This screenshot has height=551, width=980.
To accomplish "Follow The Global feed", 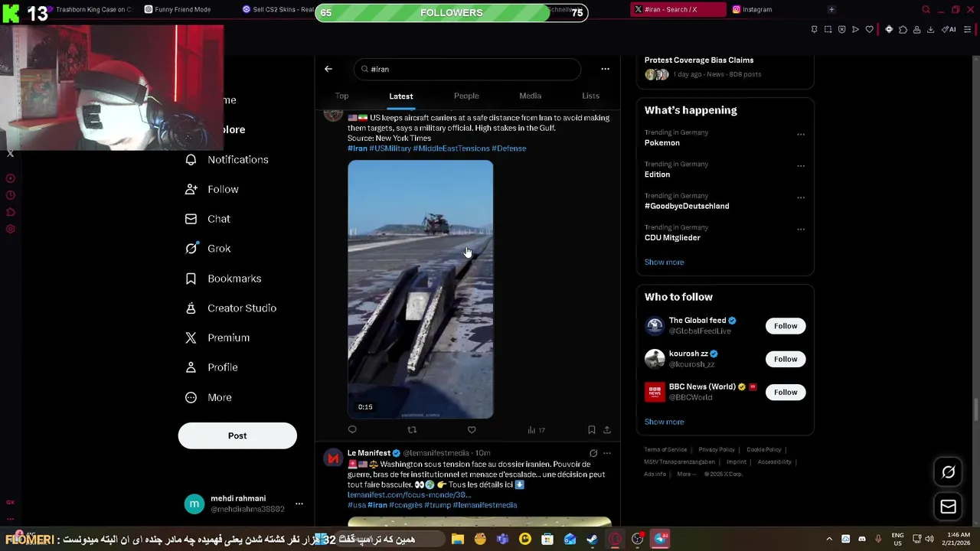I will 785,326.
